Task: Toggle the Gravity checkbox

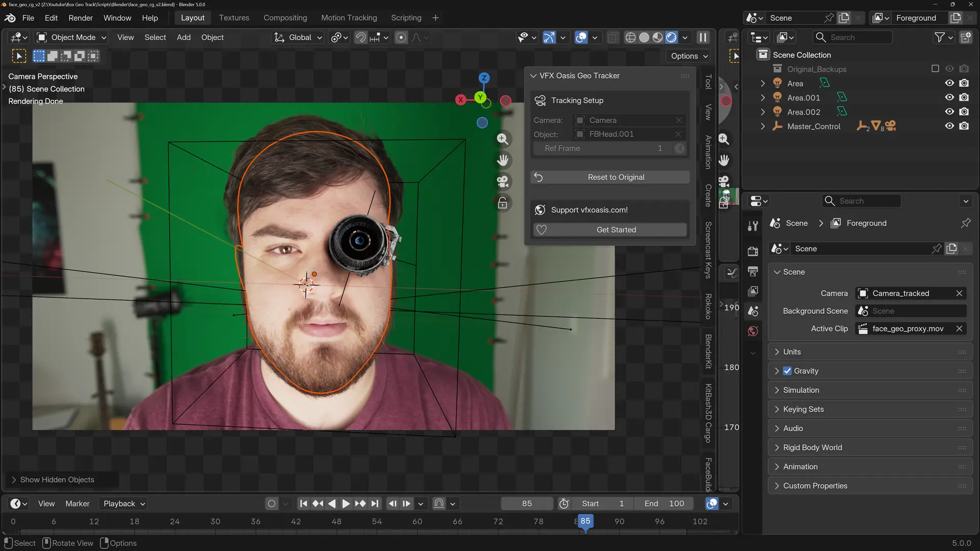Action: [787, 371]
